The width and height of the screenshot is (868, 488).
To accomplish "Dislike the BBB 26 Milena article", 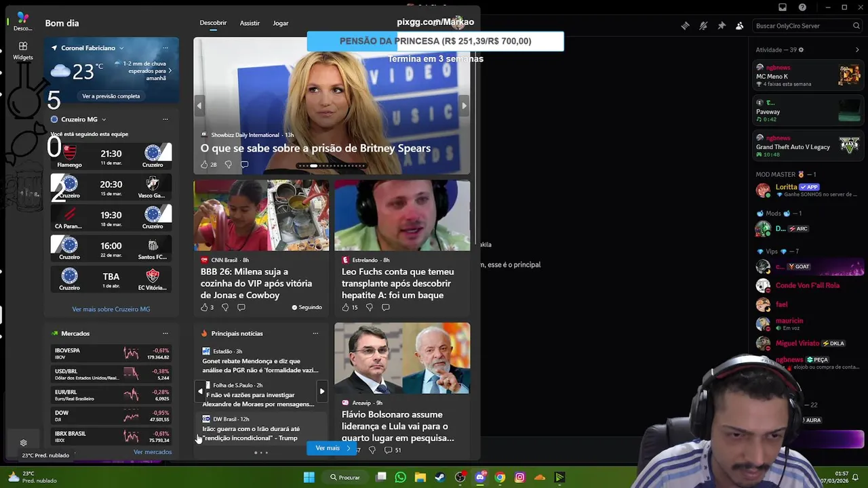I will 225,307.
